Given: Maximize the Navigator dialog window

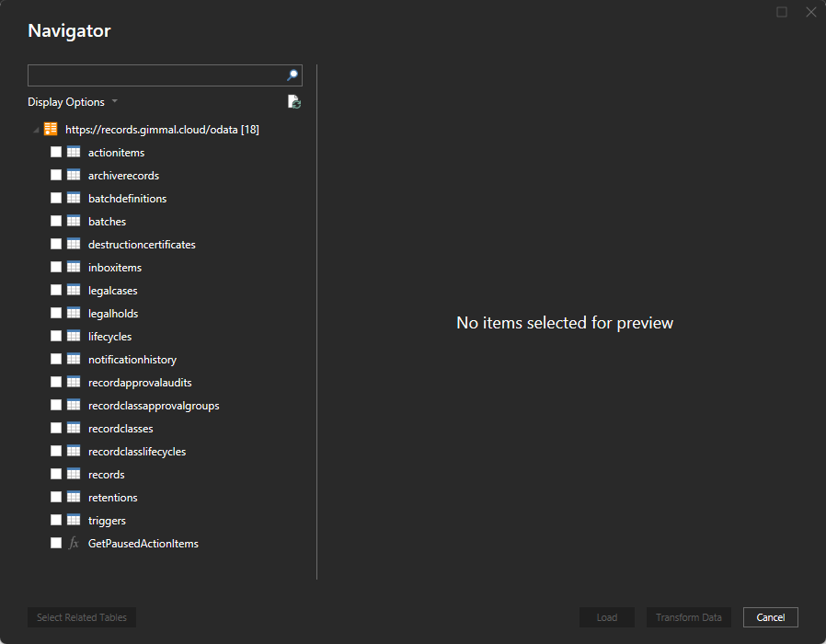Looking at the screenshot, I should coord(782,12).
